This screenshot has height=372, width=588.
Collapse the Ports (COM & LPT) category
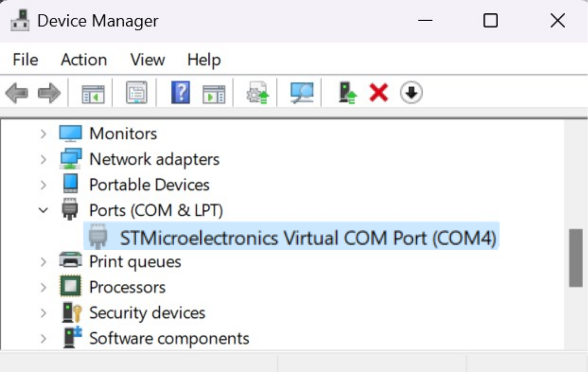[x=43, y=211]
